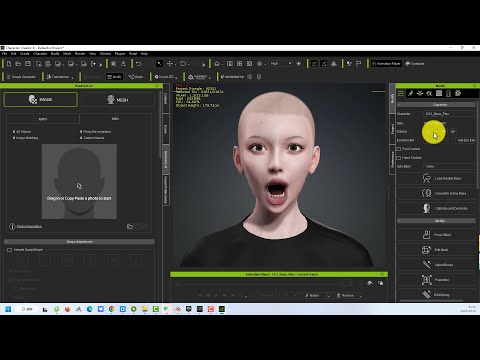The height and width of the screenshot is (360, 480).
Task: Select the Content vertical tab
Action: (x=165, y=99)
